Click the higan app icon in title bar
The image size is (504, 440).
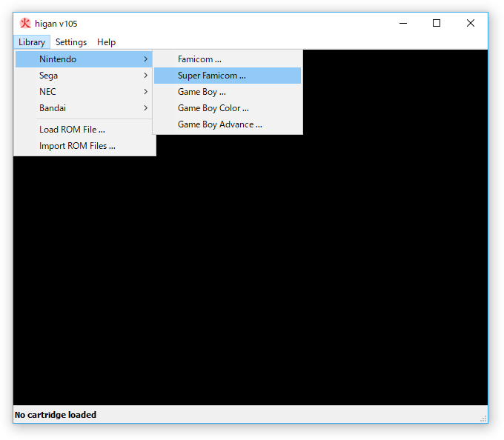pos(25,23)
